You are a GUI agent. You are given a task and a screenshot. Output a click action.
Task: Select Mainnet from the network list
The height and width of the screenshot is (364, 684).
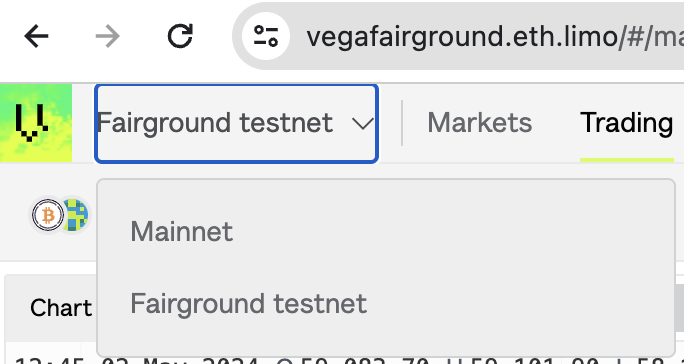pyautogui.click(x=181, y=231)
